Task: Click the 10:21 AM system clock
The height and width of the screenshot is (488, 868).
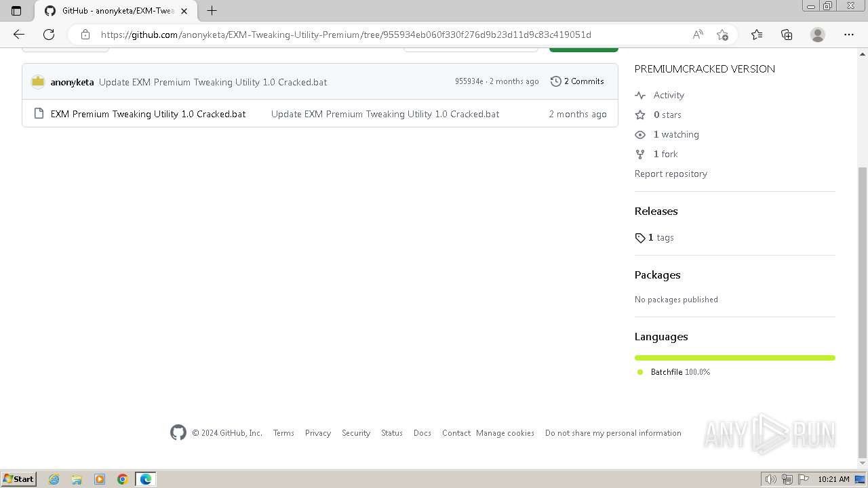Action: pos(833,479)
